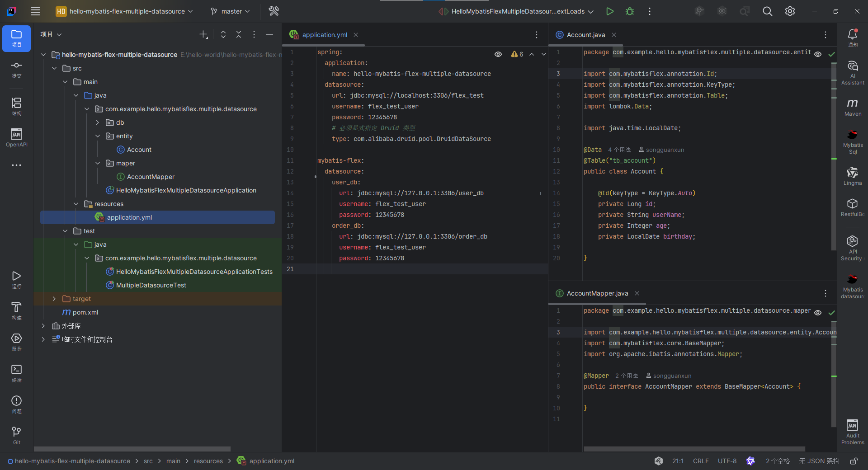This screenshot has width=868, height=470.
Task: Start debugging with the debug button
Action: click(629, 11)
